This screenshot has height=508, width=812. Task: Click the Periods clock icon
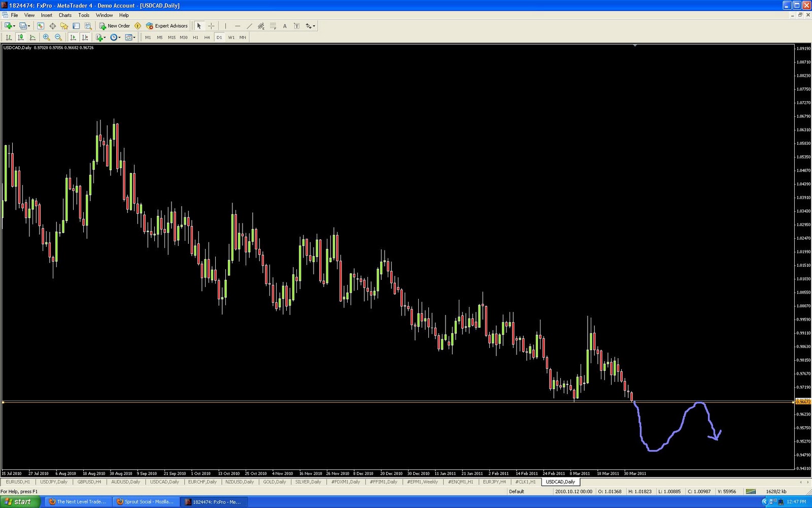pyautogui.click(x=114, y=37)
